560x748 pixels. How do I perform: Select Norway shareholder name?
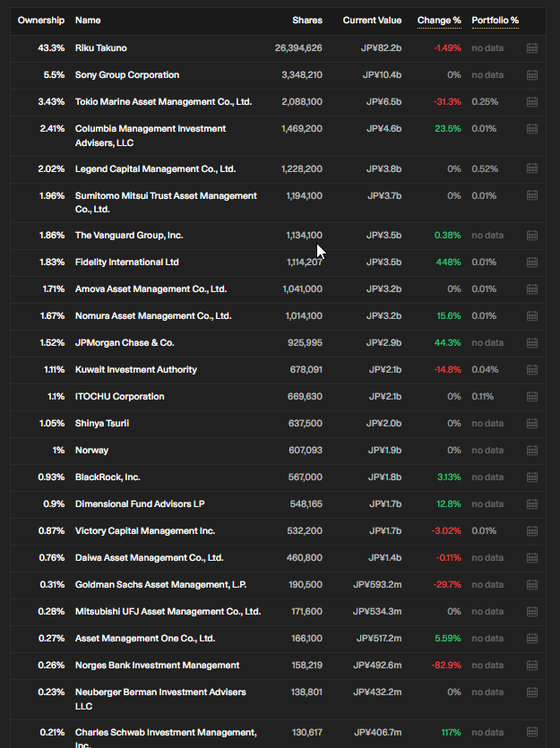91,451
